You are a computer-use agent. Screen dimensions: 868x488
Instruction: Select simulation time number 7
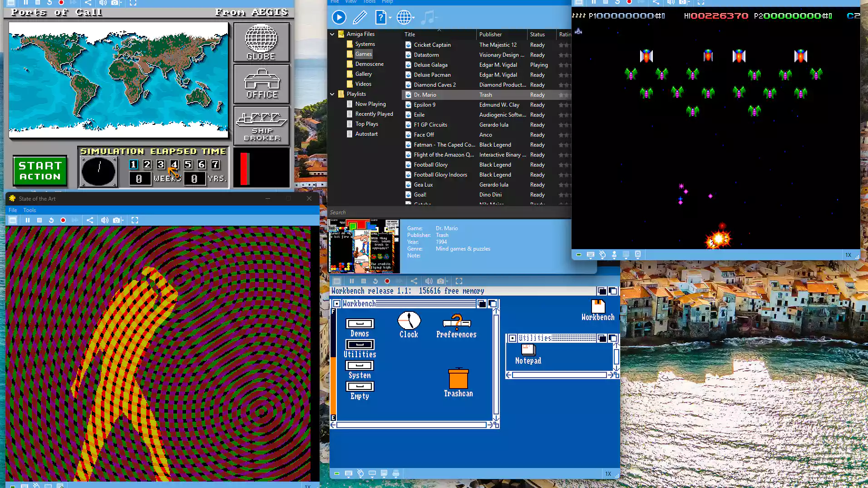pos(215,164)
